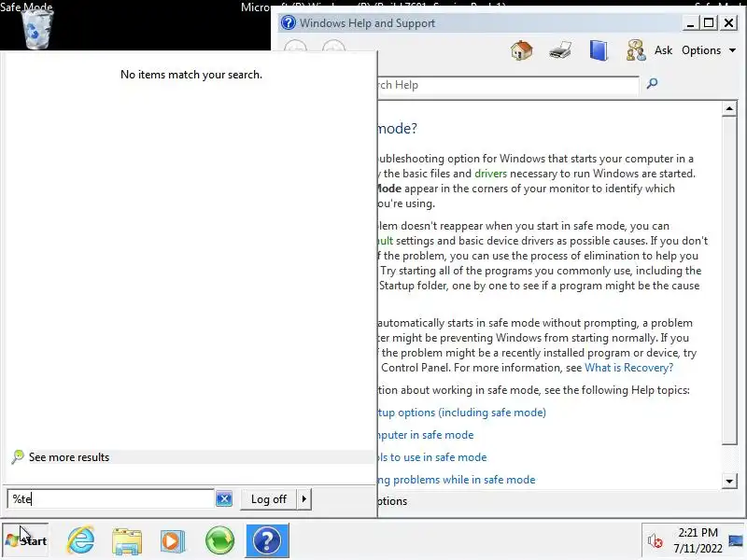
Task: Click the Help window vertical scrollbar thumb
Action: [729, 281]
